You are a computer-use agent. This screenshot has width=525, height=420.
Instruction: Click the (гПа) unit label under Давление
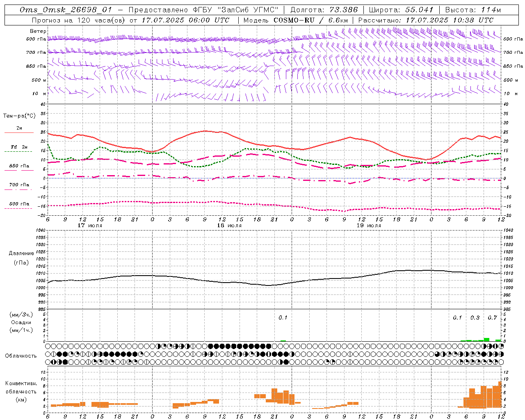tap(21, 262)
